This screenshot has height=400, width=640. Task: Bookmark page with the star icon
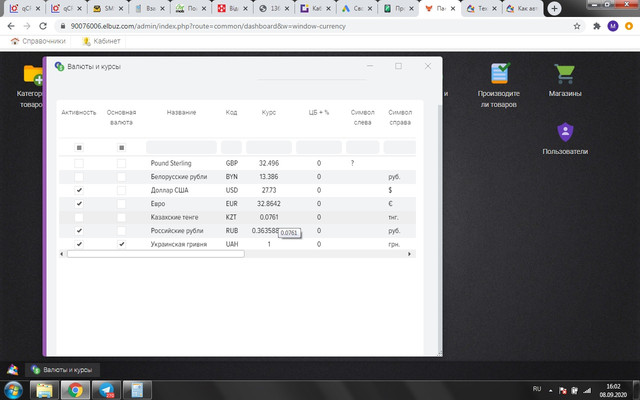click(577, 26)
